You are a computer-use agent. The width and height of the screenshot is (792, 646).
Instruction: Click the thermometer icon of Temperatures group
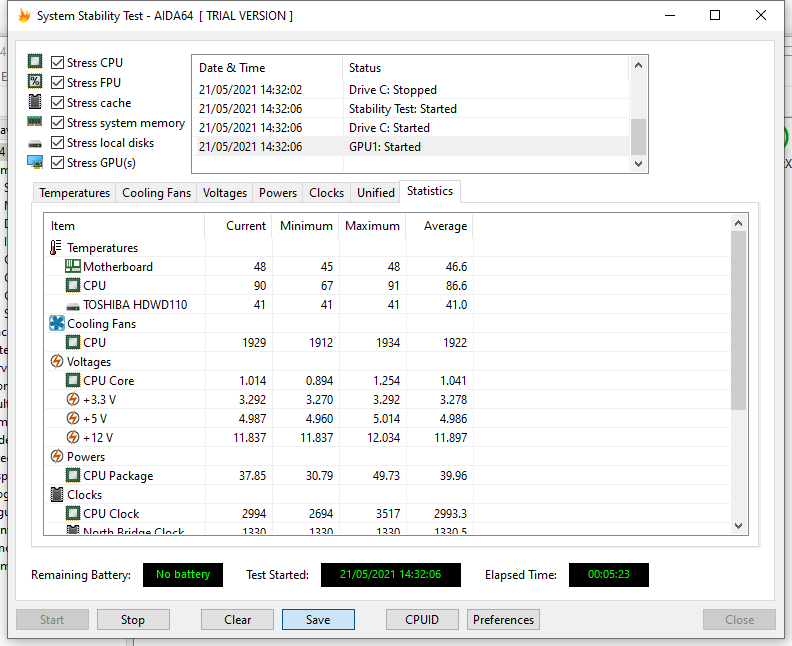pos(56,247)
